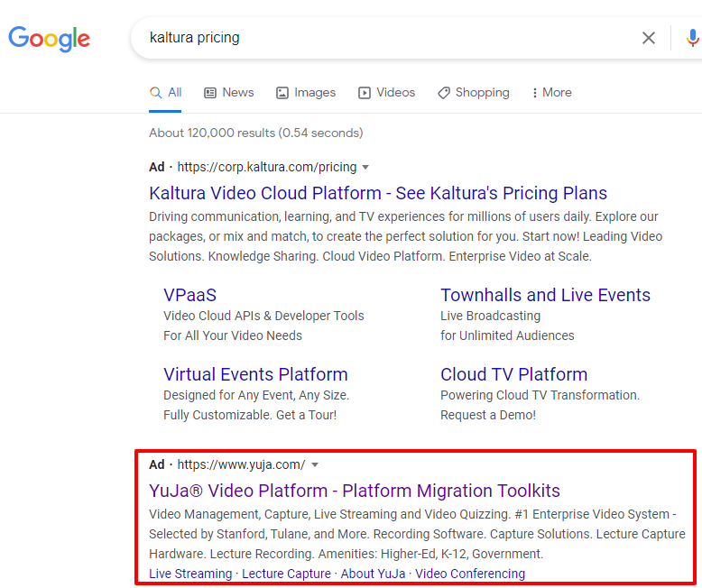Open the VPaaS sitelink
This screenshot has height=588, width=702.
coord(189,295)
